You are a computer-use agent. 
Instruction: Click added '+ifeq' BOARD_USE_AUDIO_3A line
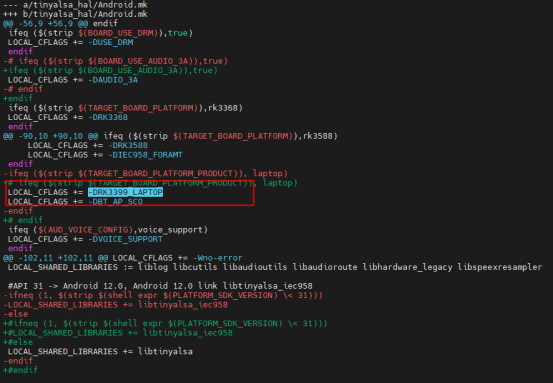[x=111, y=70]
